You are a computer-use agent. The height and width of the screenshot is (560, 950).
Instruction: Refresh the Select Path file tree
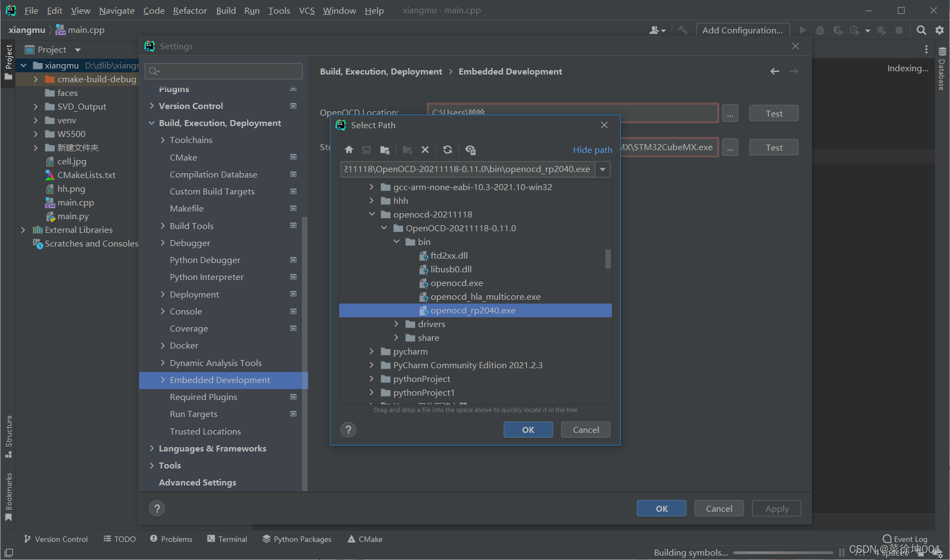point(448,150)
